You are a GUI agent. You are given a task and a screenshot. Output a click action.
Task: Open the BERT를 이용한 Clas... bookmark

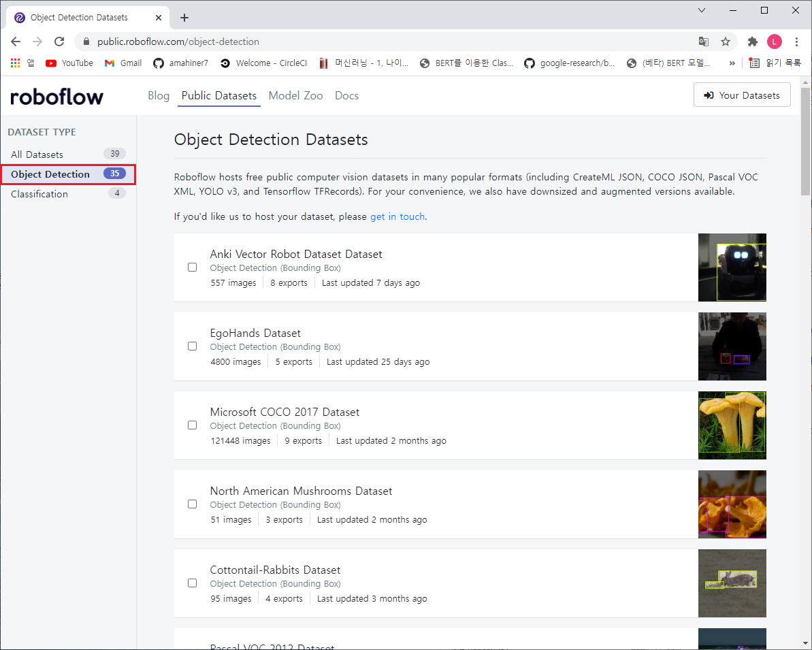pyautogui.click(x=466, y=63)
